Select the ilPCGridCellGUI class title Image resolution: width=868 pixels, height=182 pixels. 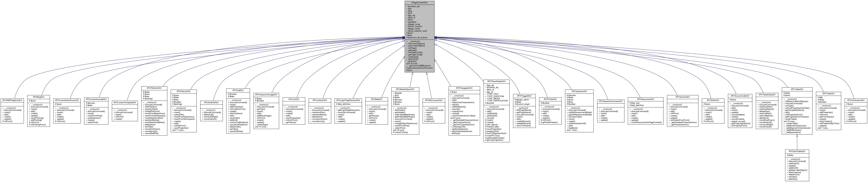[x=212, y=102]
